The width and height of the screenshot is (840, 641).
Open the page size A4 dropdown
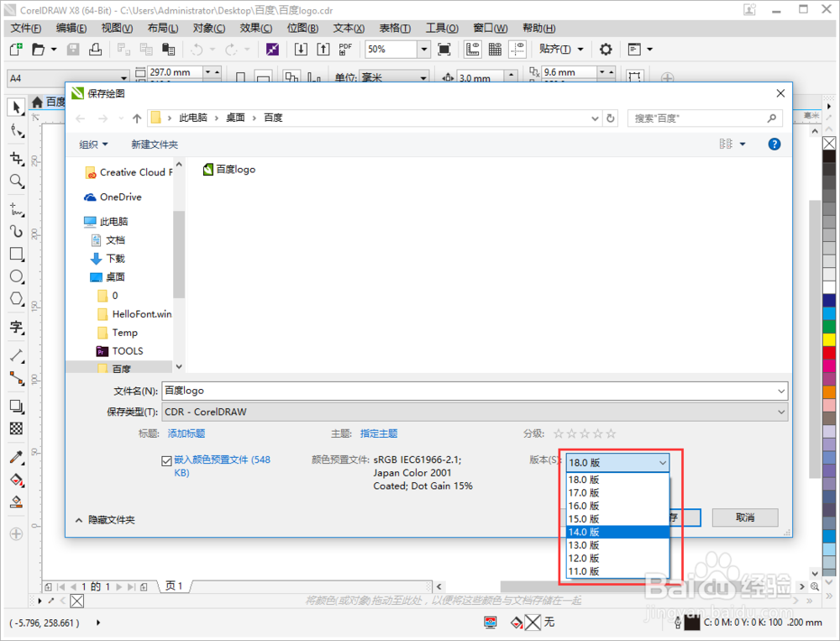pos(123,78)
